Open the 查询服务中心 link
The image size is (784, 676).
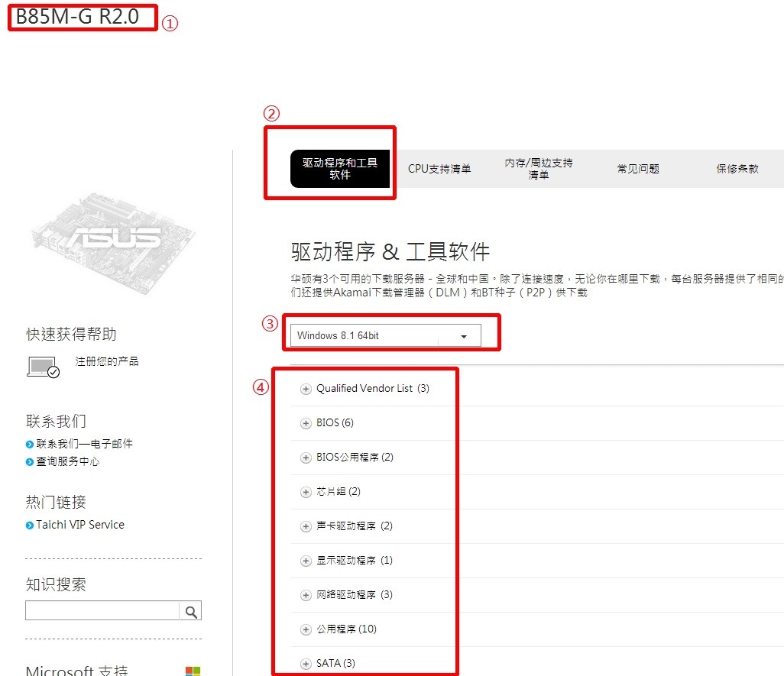point(67,461)
